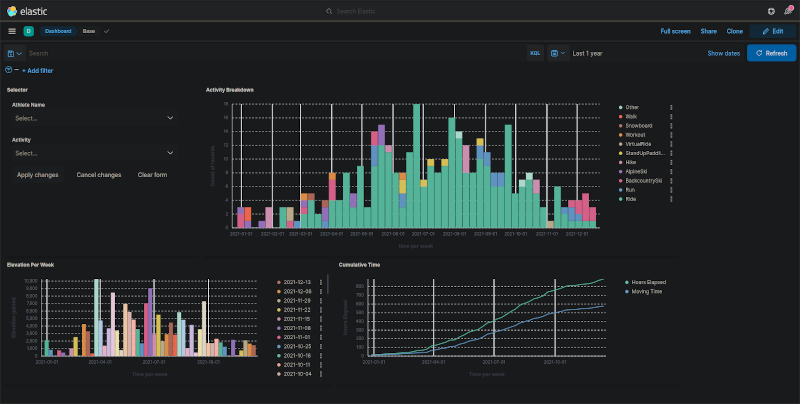Image resolution: width=800 pixels, height=404 pixels.
Task: Click the Snowboard legend color dot
Action: (621, 126)
